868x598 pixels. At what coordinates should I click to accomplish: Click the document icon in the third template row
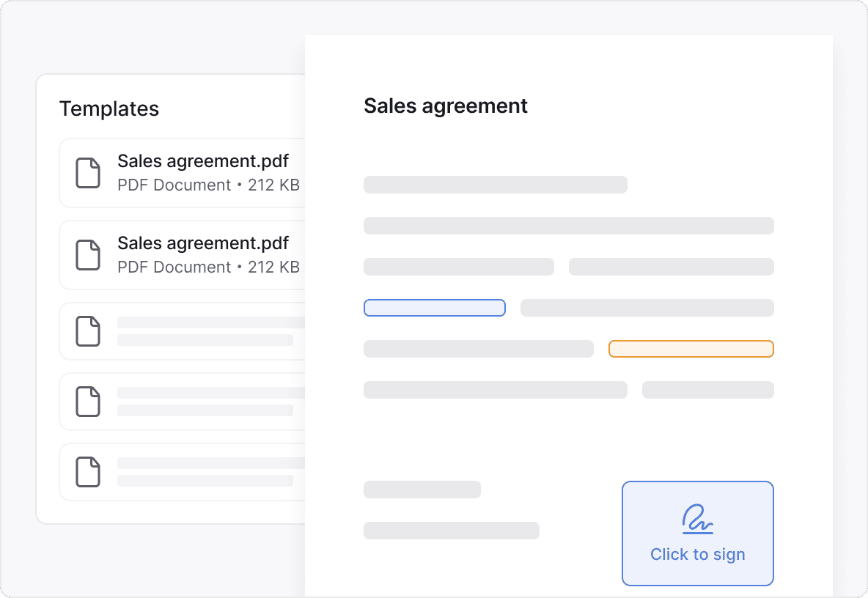pyautogui.click(x=88, y=331)
